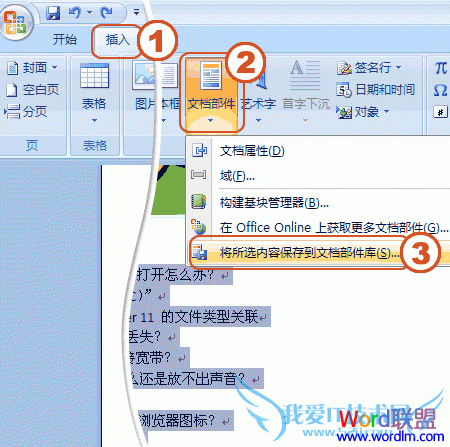Open the 艺术字 WordArt dropdown arrow
This screenshot has height=447, width=450.
259,120
